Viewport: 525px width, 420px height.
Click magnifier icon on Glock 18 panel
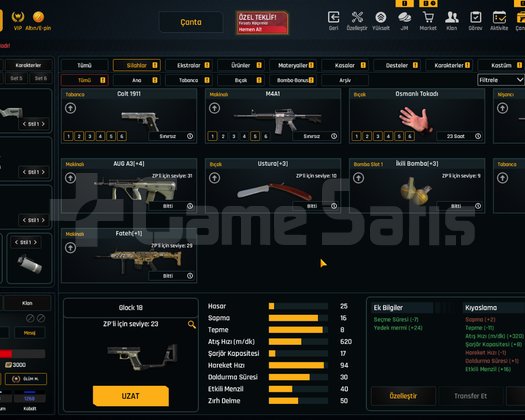pyautogui.click(x=192, y=324)
